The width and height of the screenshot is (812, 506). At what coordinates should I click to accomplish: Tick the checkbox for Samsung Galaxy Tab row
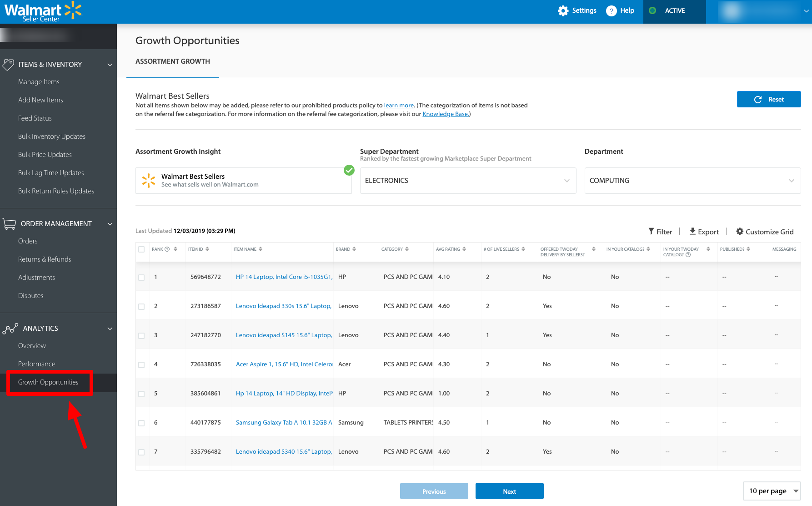tap(141, 423)
